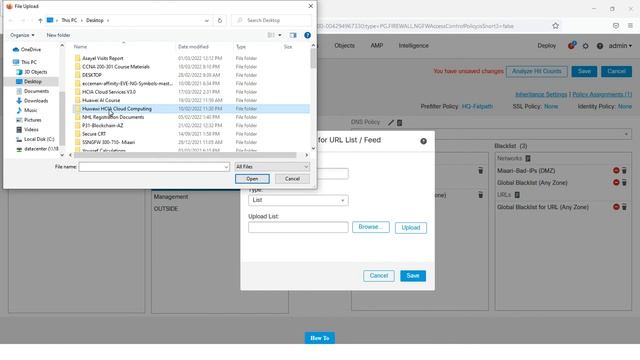The height and width of the screenshot is (360, 640).
Task: Click the file list horizontal scrollbar
Action: point(185,155)
